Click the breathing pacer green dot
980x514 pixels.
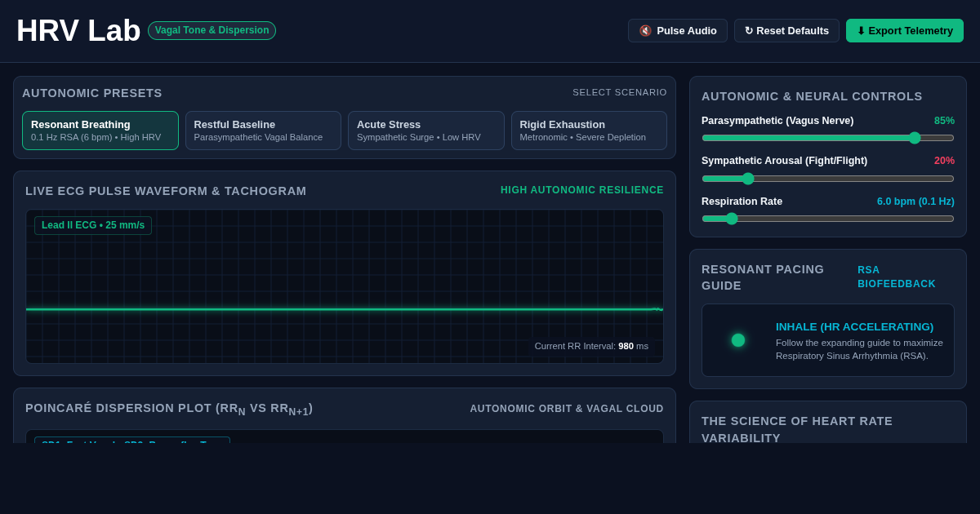738,340
